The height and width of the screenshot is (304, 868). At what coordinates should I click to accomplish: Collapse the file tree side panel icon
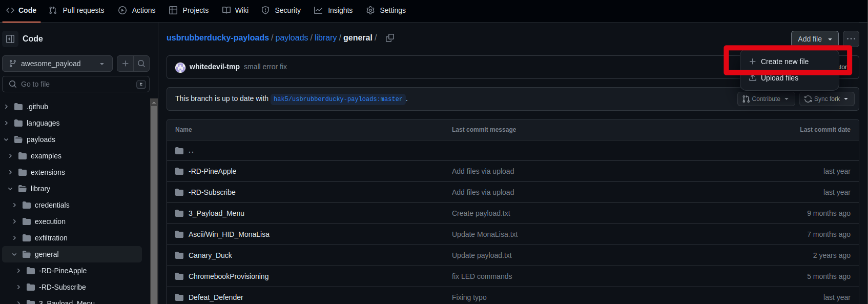[x=10, y=39]
